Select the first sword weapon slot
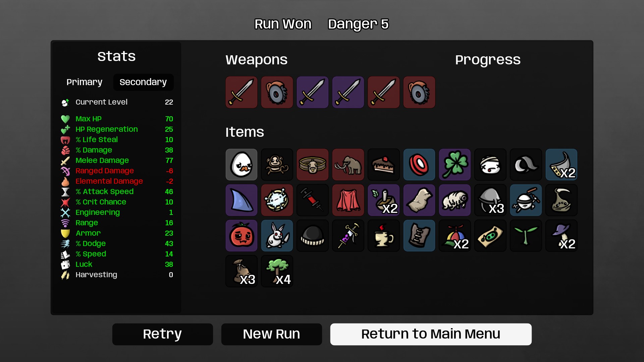The image size is (644, 362). click(241, 92)
